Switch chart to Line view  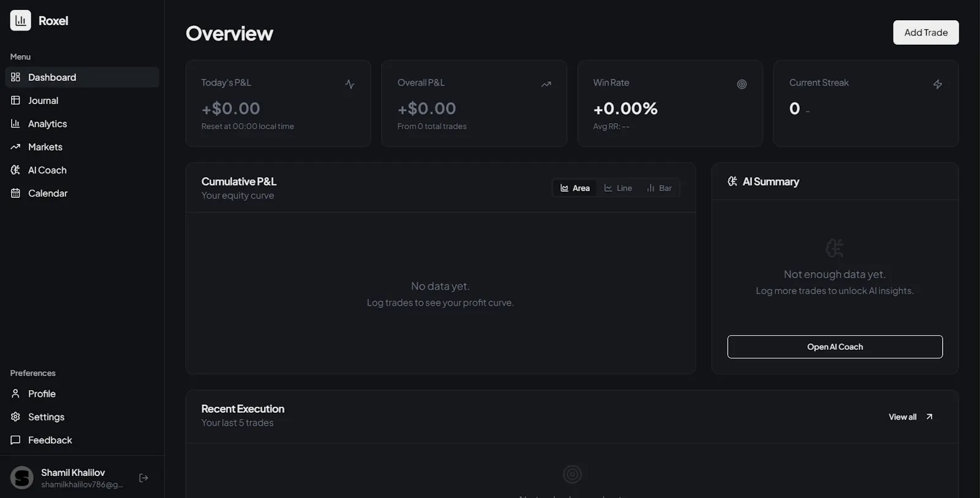[x=618, y=188]
